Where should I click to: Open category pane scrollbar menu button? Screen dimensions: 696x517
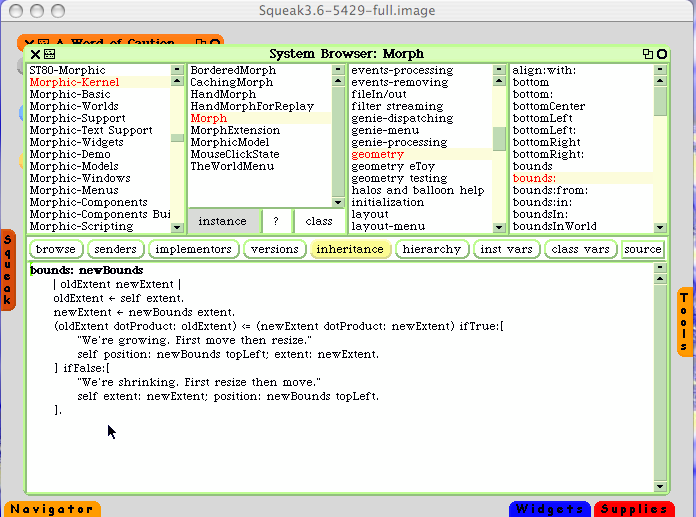177,70
